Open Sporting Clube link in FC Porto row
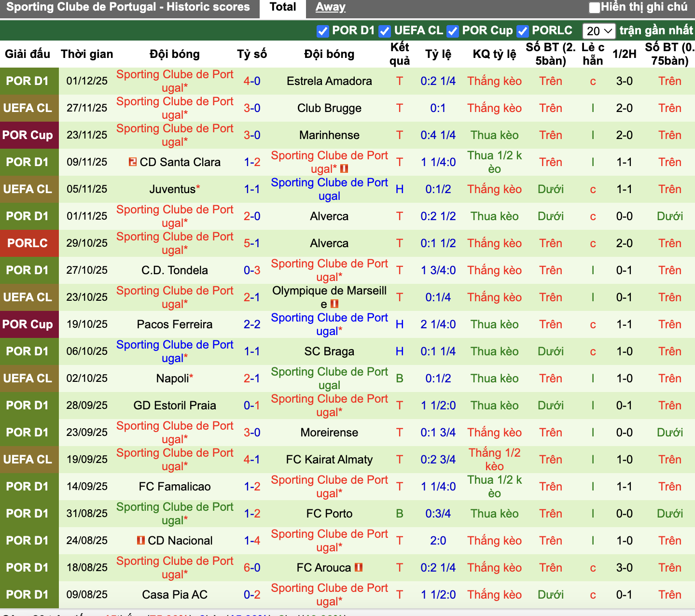 [175, 514]
